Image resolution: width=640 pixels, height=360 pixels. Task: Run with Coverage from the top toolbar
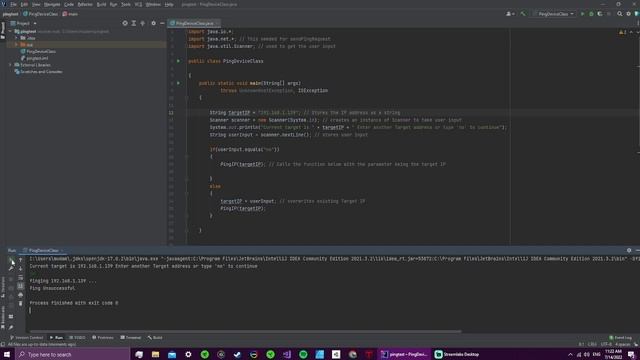click(600, 14)
